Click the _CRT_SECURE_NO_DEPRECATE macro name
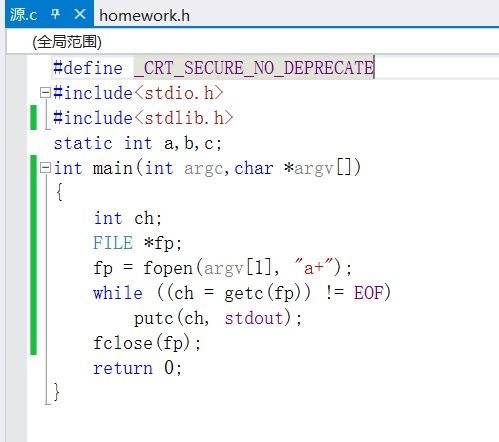 point(254,68)
